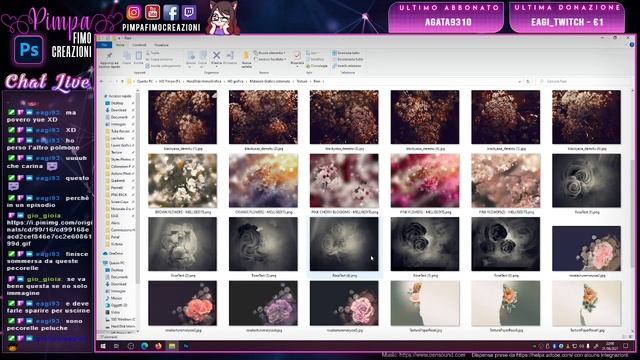Click File Explorer in the taskbar
The width and height of the screenshot is (640, 360).
(172, 346)
